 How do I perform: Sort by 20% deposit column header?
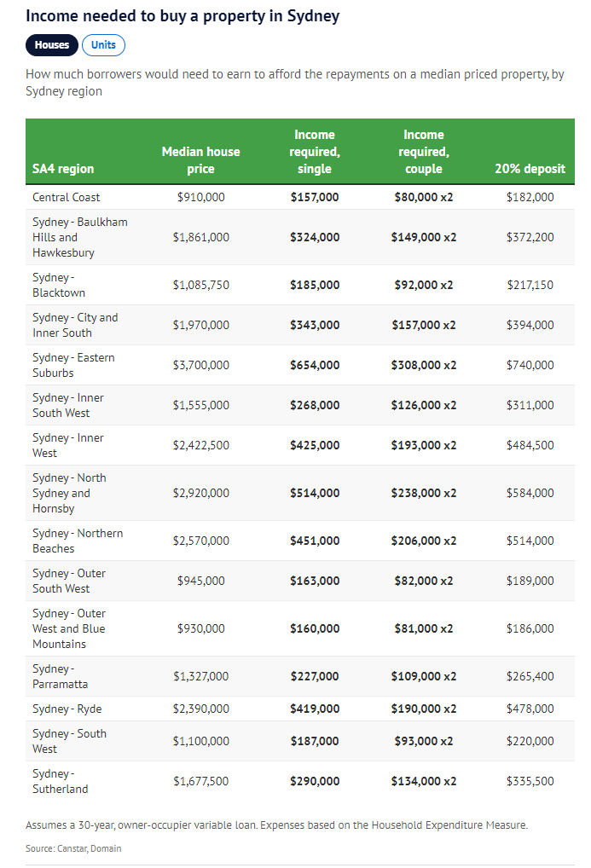[530, 169]
